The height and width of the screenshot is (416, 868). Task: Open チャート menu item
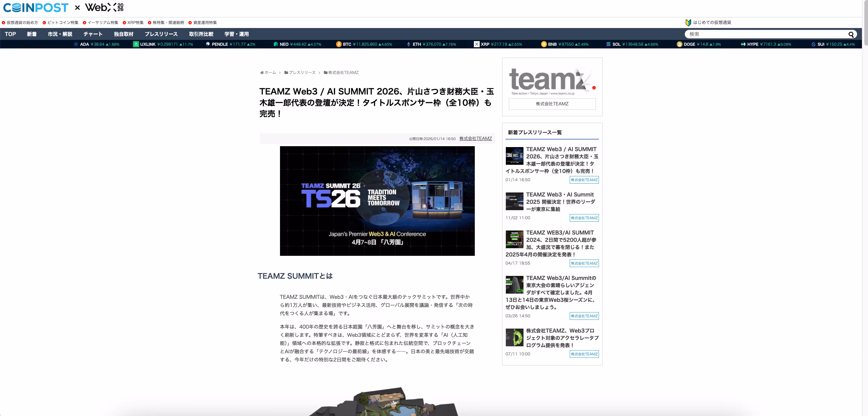93,34
